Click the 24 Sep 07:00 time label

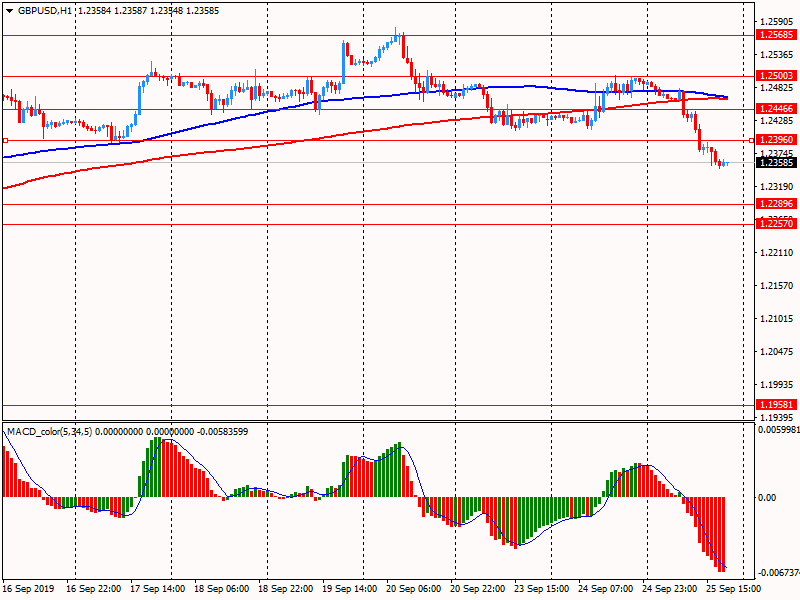605,589
